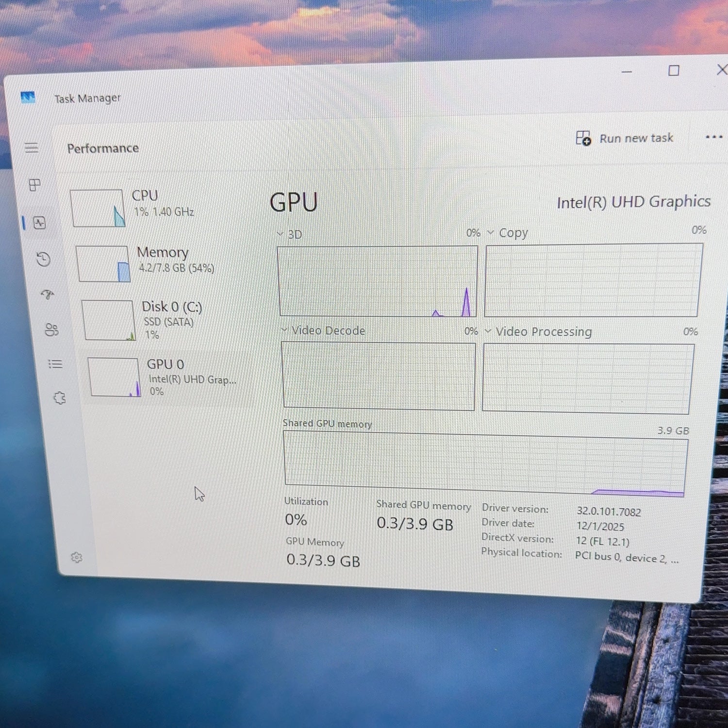728x728 pixels.
Task: Click the 3.9 GB graph maximum label
Action: (x=673, y=430)
